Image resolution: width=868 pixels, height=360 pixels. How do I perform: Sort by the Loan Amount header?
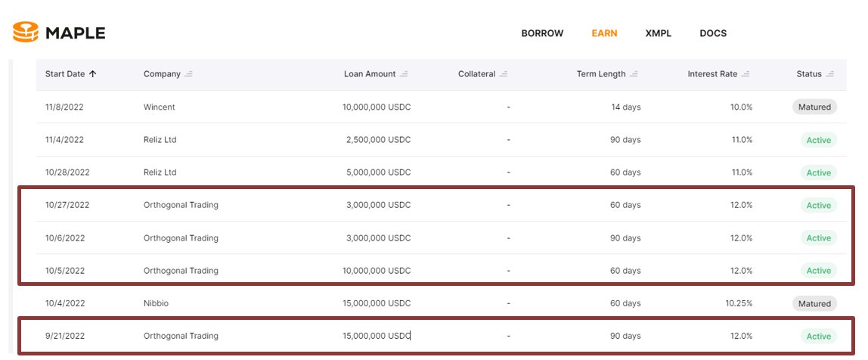tap(370, 73)
